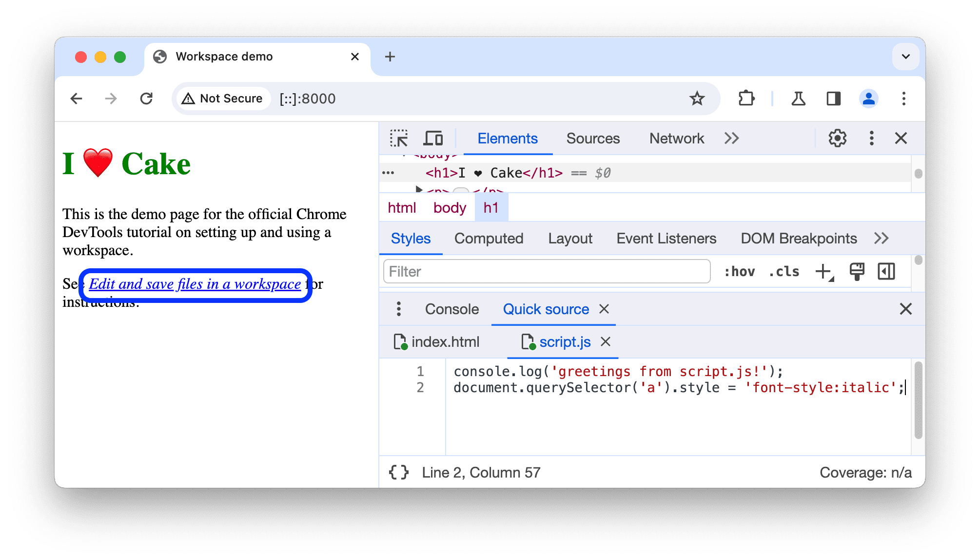980x560 pixels.
Task: Click the Edit and save files link
Action: [x=195, y=283]
